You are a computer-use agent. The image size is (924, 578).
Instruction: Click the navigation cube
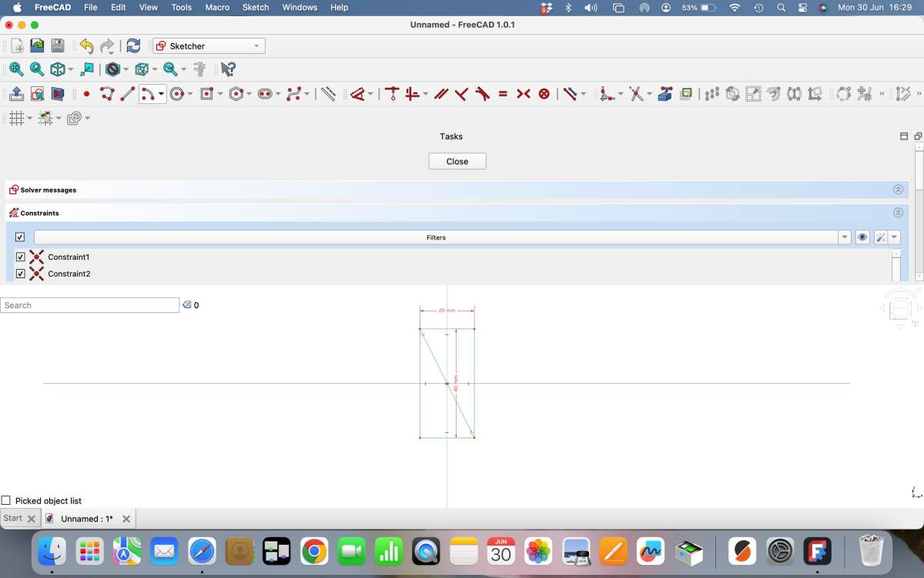900,308
